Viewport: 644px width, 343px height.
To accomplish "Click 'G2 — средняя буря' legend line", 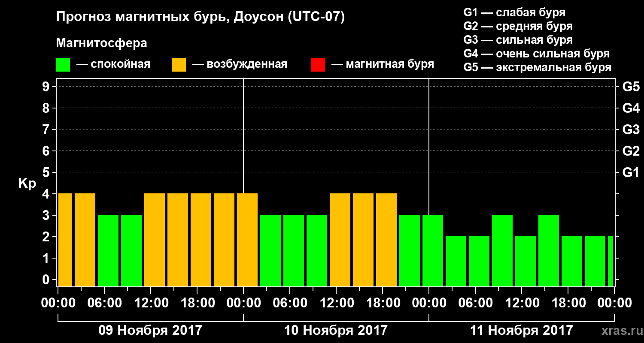I will (518, 26).
